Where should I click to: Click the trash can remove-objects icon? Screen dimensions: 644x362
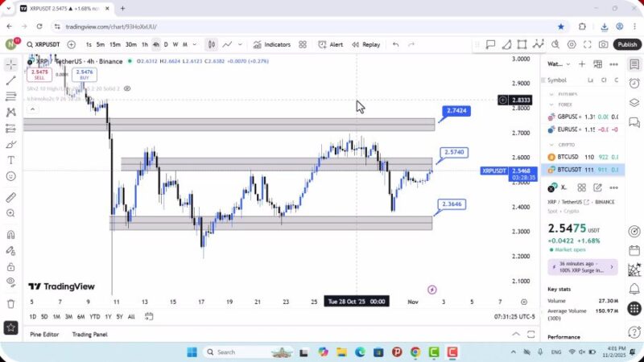point(10,303)
